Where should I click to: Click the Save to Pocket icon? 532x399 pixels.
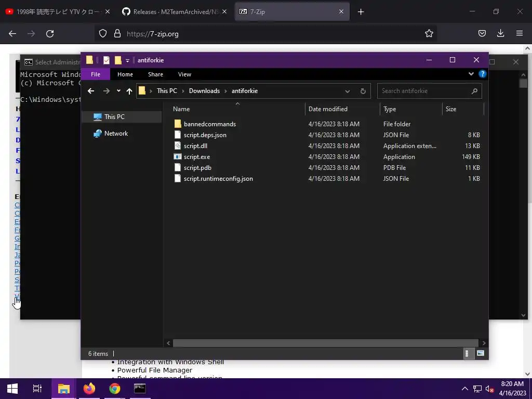tap(482, 33)
